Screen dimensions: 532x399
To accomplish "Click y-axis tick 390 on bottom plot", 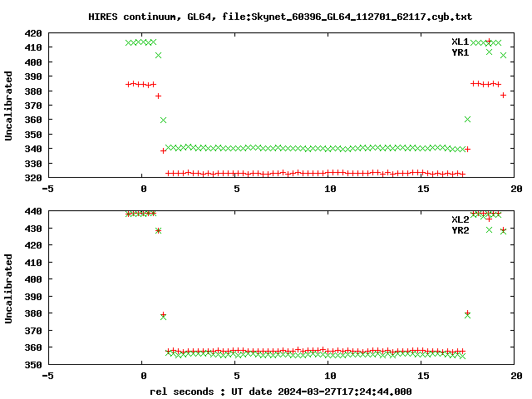I will click(x=33, y=297).
